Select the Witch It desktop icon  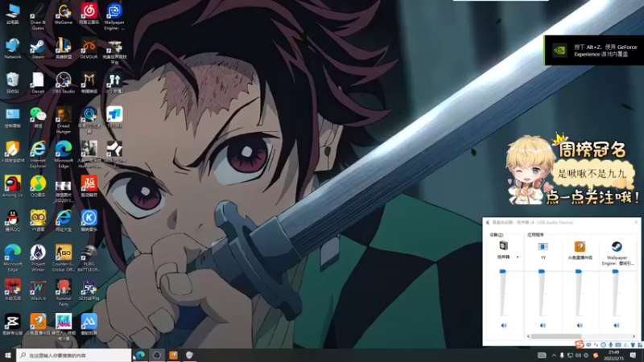(38, 290)
